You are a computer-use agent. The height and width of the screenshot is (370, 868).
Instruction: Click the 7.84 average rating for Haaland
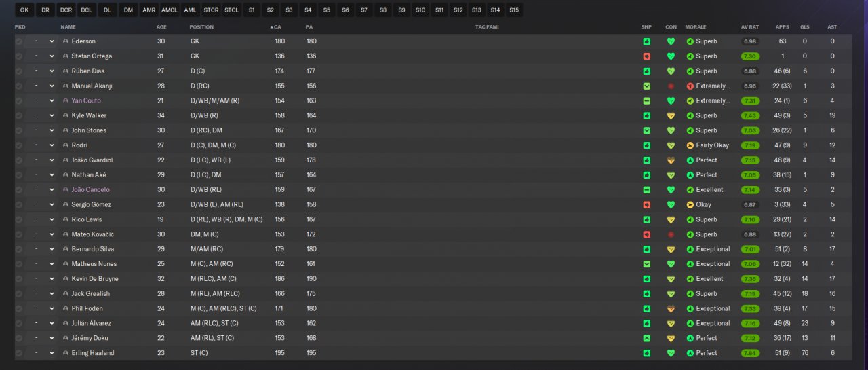pos(750,353)
